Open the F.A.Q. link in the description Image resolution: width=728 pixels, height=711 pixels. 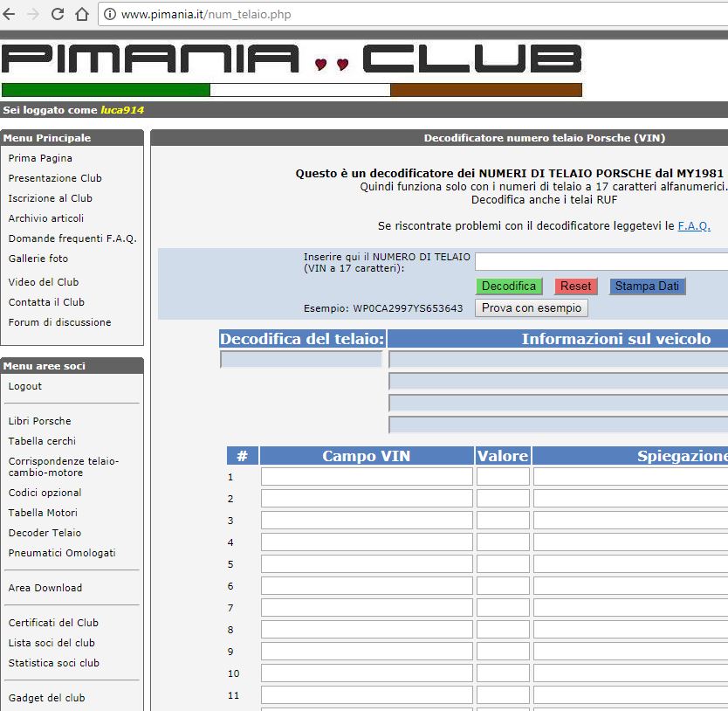coord(694,226)
